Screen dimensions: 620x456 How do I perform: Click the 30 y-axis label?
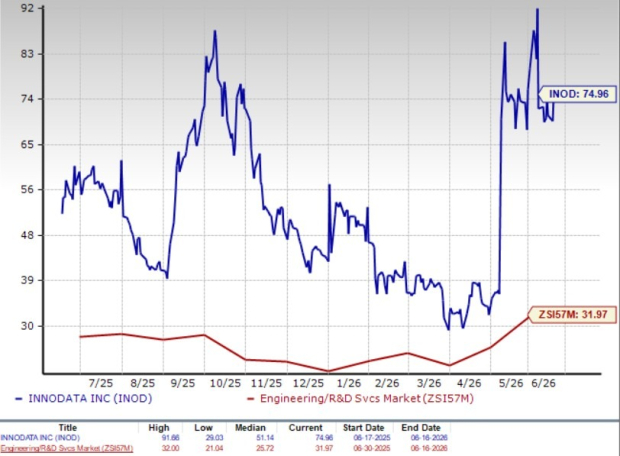point(28,326)
